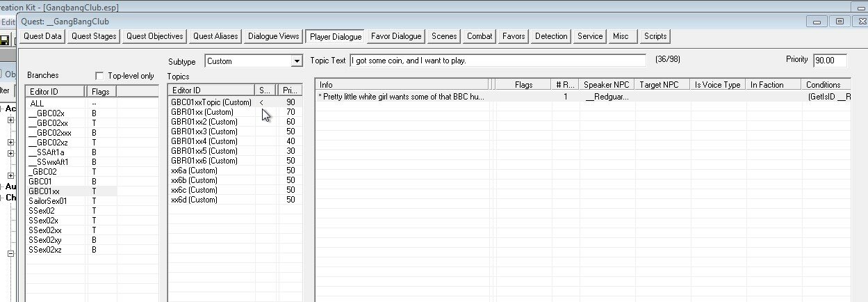Switch to the Quest Stages tab
Image resolution: width=868 pixels, height=302 pixels.
tap(94, 36)
